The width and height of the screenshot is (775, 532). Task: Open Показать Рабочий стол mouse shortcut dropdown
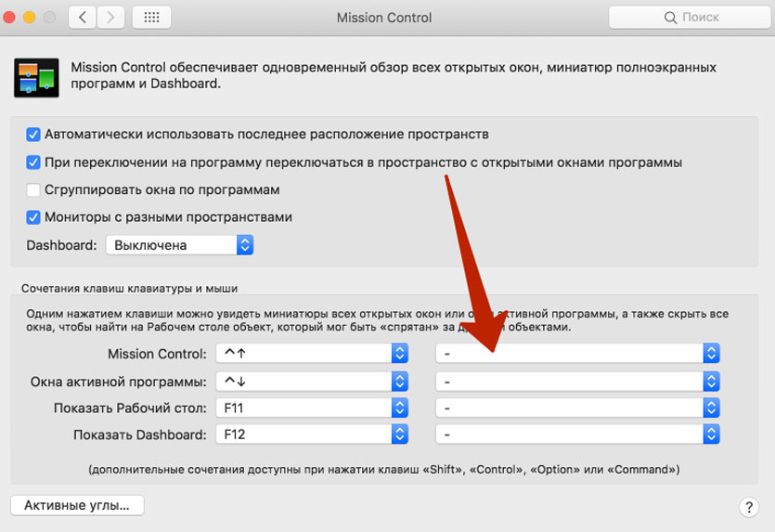577,408
